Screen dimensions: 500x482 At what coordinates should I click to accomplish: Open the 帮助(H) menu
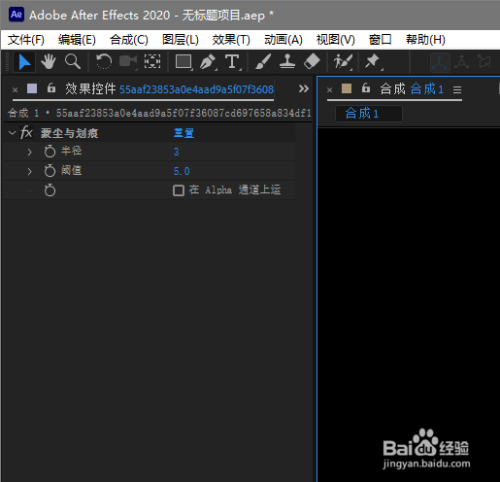pyautogui.click(x=425, y=40)
